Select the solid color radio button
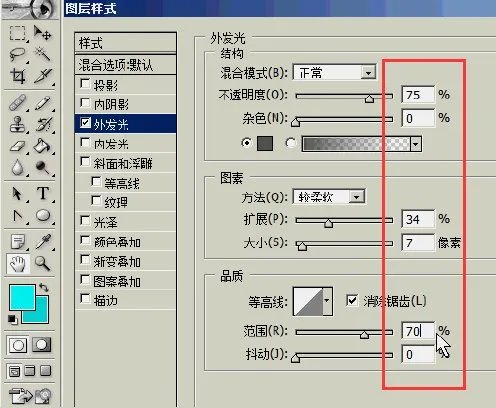The width and height of the screenshot is (496, 408). [246, 143]
